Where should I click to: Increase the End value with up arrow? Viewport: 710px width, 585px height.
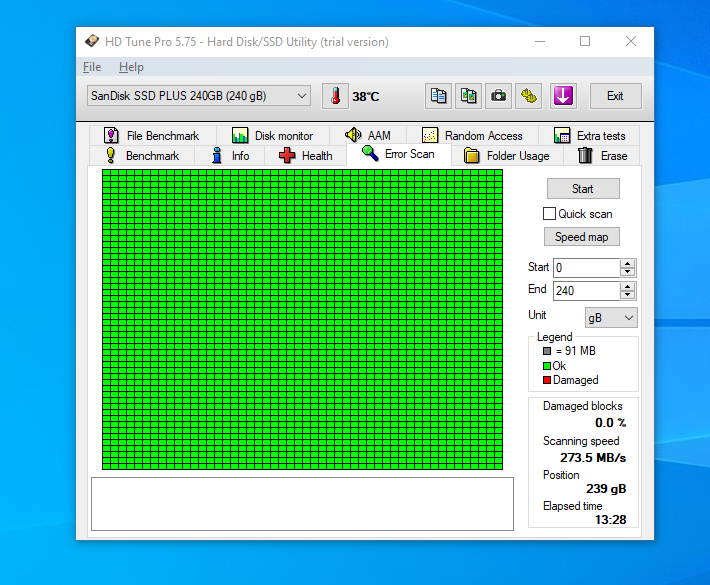click(628, 287)
